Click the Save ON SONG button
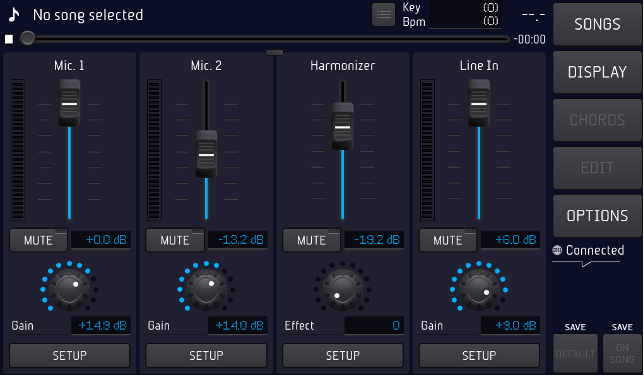The height and width of the screenshot is (376, 644). pos(622,353)
